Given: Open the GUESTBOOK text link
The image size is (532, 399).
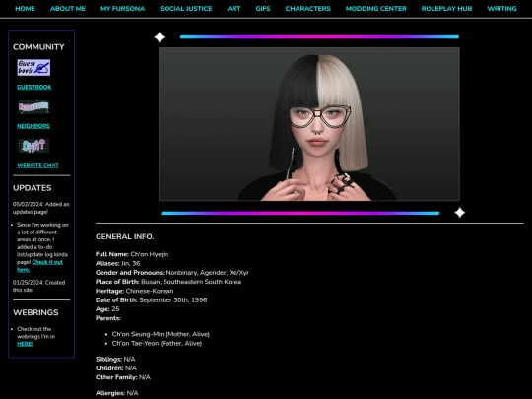Looking at the screenshot, I should click(34, 88).
